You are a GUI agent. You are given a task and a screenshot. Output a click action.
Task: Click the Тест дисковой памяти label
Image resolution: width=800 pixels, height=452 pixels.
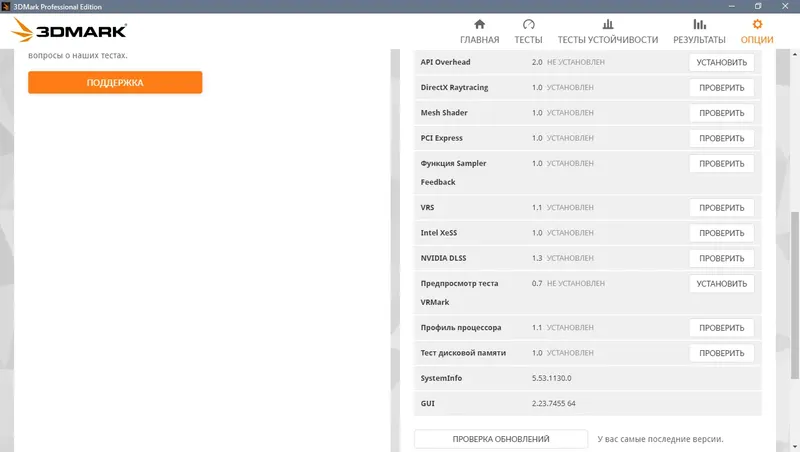pos(463,353)
